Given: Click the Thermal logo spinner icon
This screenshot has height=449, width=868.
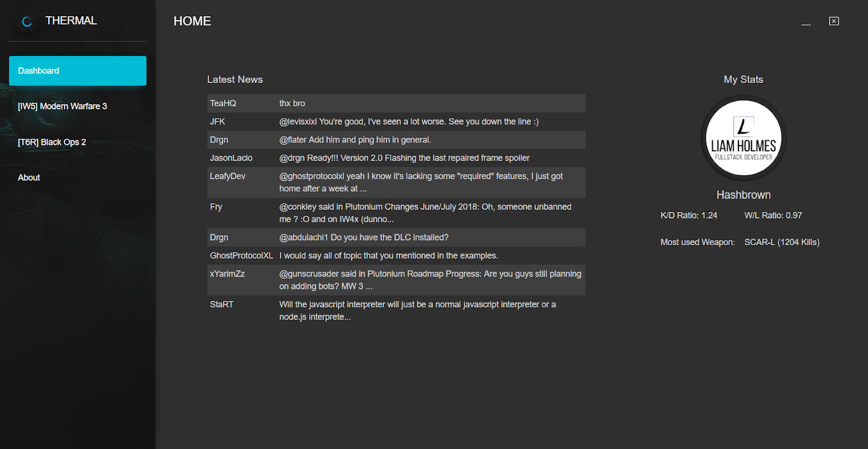Looking at the screenshot, I should (27, 22).
